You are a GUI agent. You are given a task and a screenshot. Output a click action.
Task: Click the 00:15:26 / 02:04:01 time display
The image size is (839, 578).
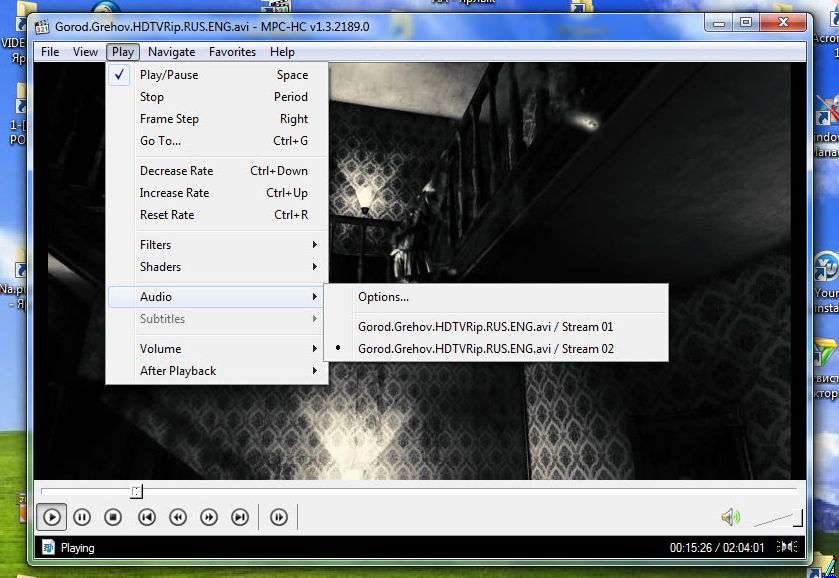pos(717,547)
